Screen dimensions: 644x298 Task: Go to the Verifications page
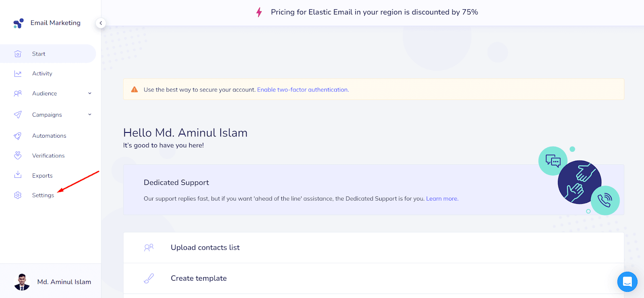[48, 156]
